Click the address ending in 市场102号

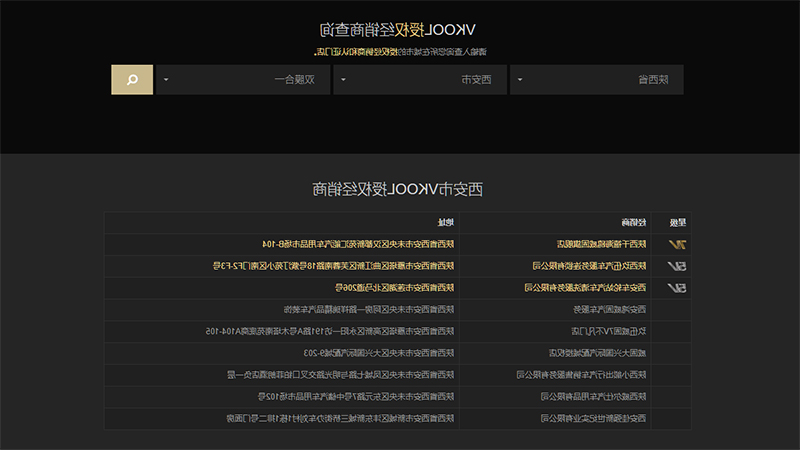(356, 396)
